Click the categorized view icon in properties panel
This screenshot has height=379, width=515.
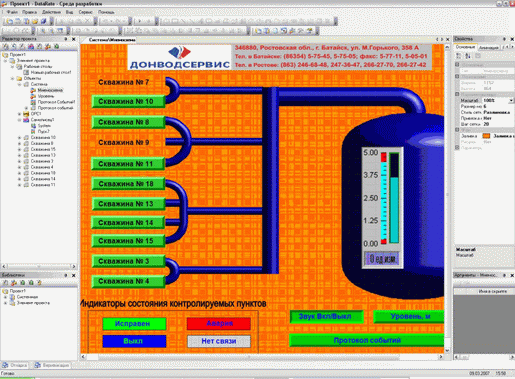[459, 56]
